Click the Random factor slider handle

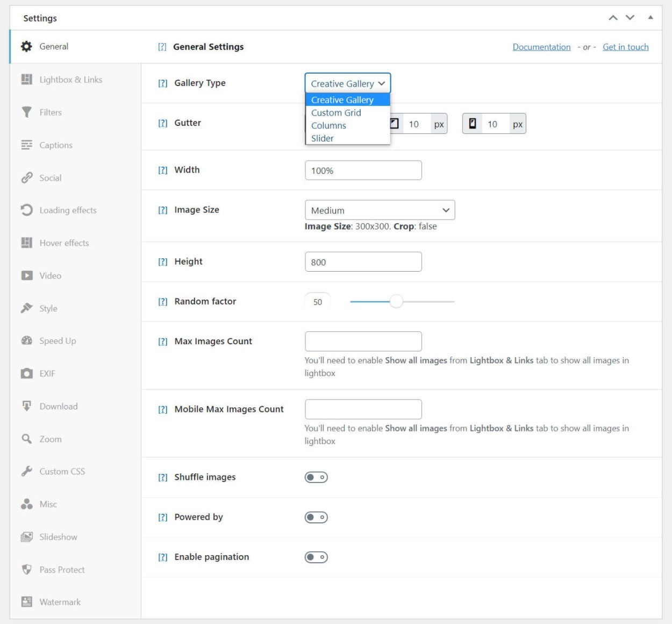coord(396,301)
